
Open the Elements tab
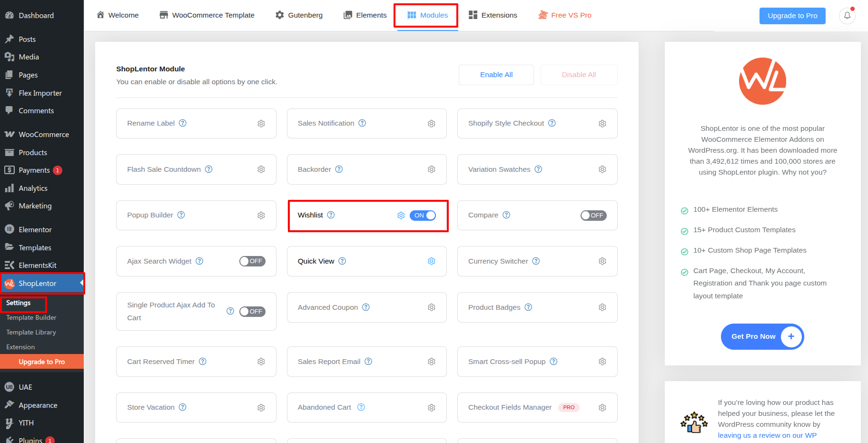[365, 15]
